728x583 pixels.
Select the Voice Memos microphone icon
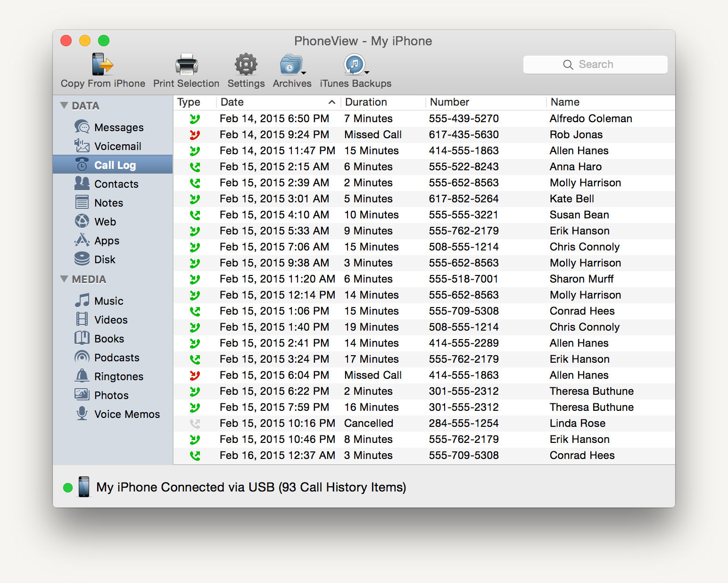coord(82,414)
